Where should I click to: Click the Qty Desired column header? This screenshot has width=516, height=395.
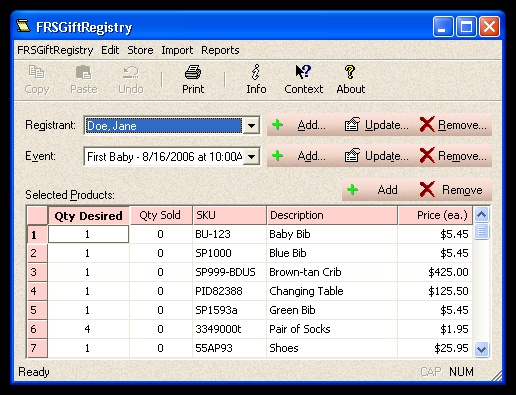[89, 216]
